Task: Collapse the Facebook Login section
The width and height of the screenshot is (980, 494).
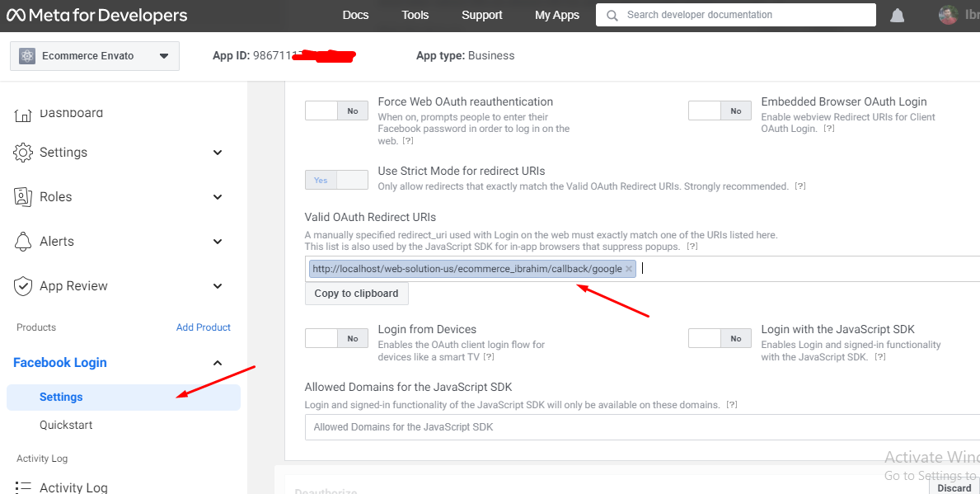Action: [x=218, y=363]
